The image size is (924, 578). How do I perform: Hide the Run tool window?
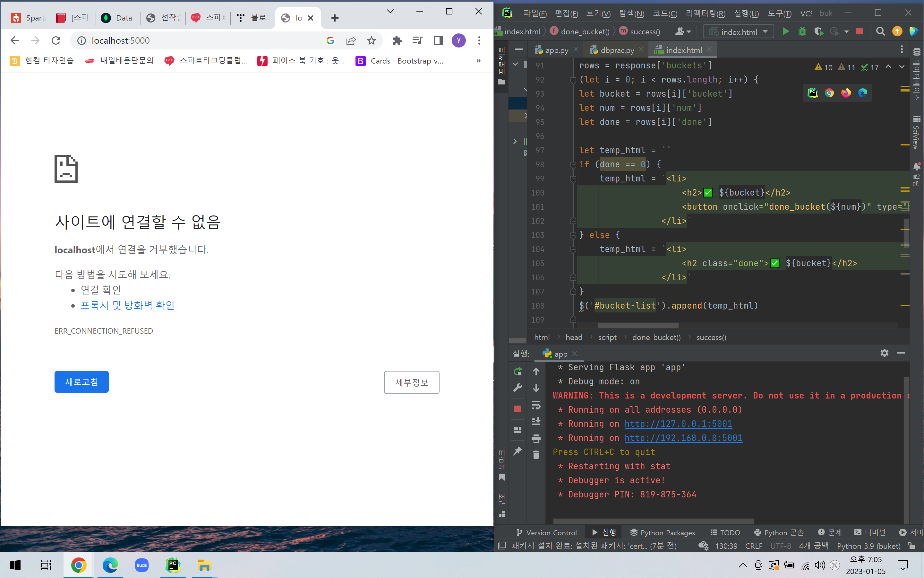point(901,353)
